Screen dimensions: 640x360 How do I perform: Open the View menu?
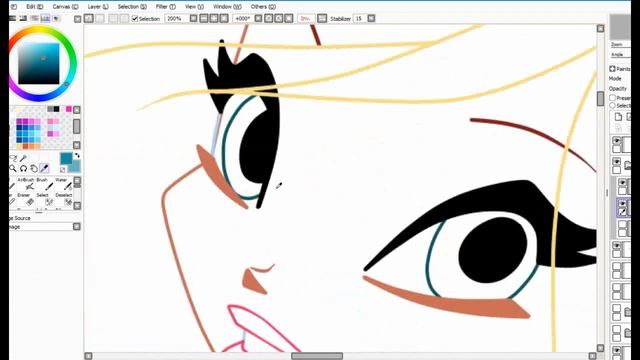(194, 7)
